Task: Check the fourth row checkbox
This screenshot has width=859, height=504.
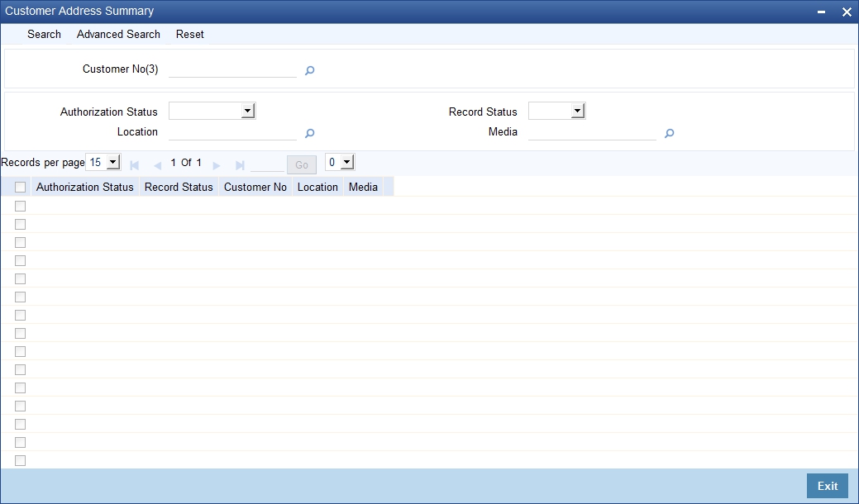Action: point(21,260)
